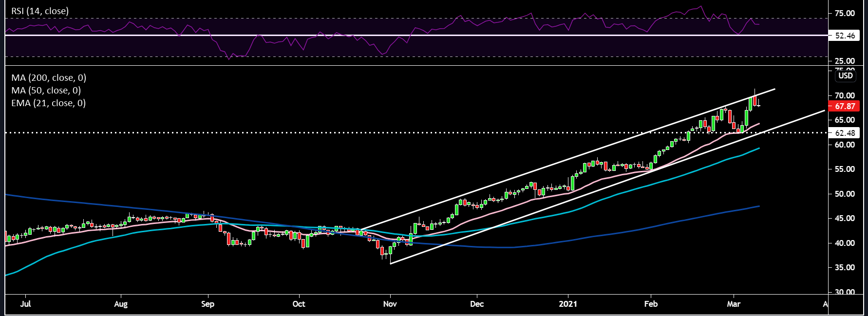The height and width of the screenshot is (316, 868).
Task: Click the Nov label on the time axis
Action: click(x=390, y=304)
